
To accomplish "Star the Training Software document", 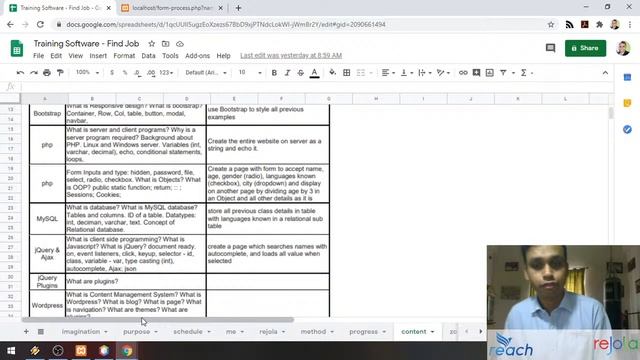I will click(x=151, y=44).
